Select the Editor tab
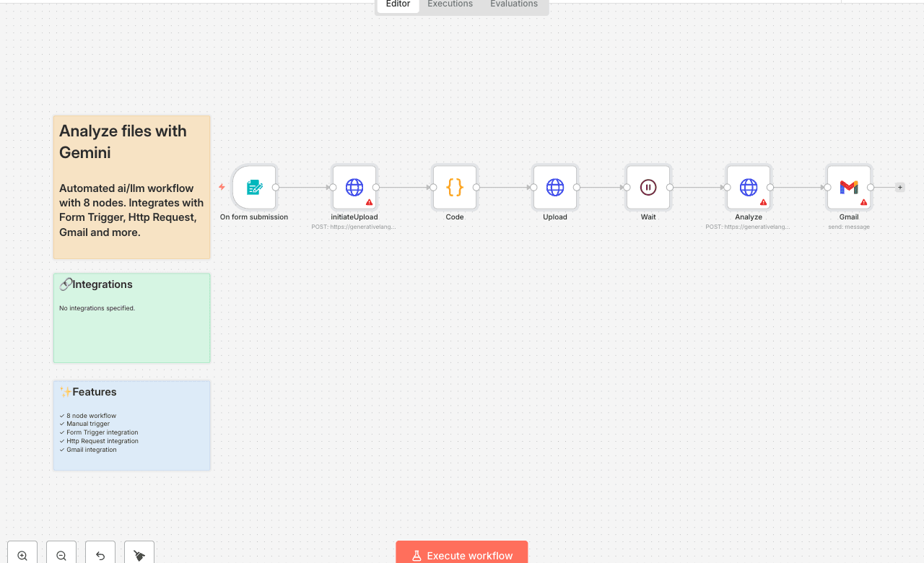Viewport: 924px width, 563px height. [x=398, y=4]
